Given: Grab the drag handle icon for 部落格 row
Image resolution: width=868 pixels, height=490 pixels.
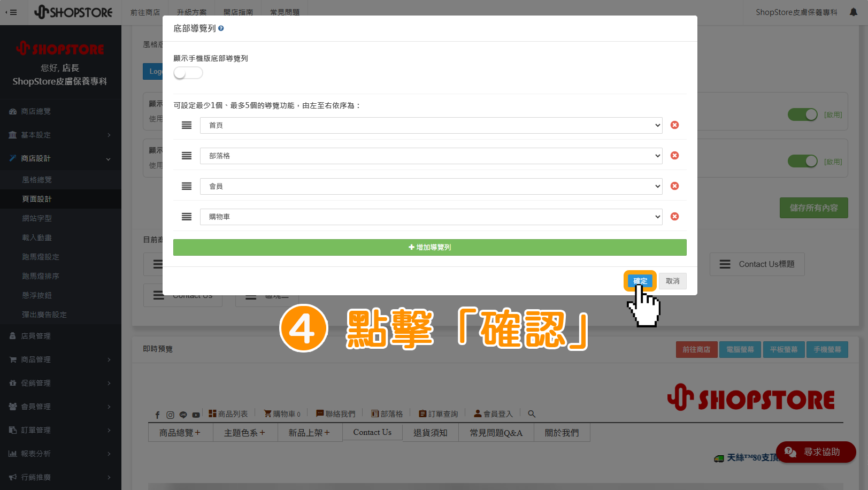Looking at the screenshot, I should click(187, 156).
